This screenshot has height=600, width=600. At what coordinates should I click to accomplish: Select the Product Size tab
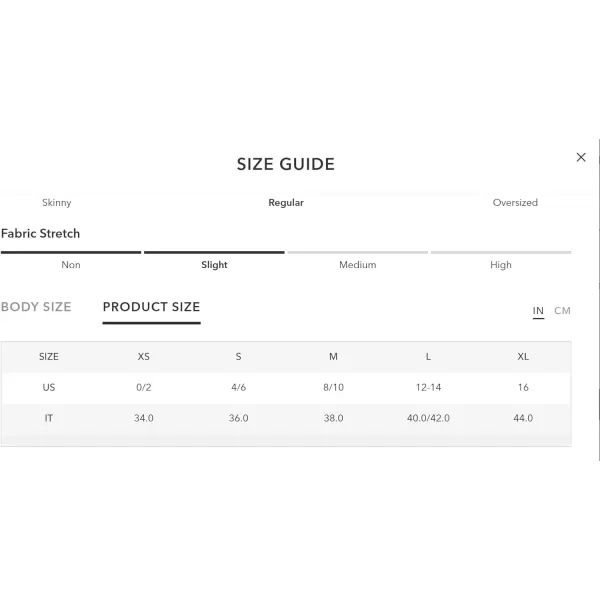(152, 307)
